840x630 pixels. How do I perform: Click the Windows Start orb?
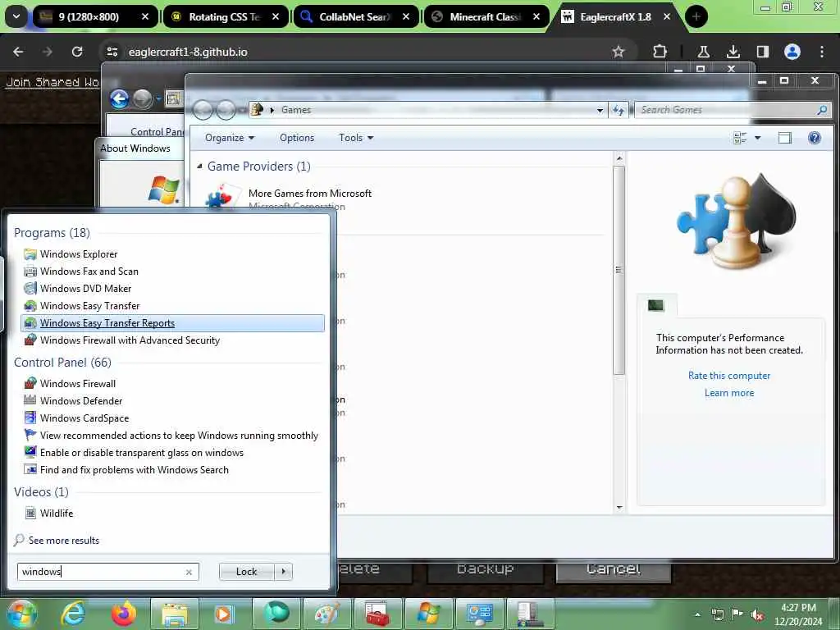pos(21,614)
